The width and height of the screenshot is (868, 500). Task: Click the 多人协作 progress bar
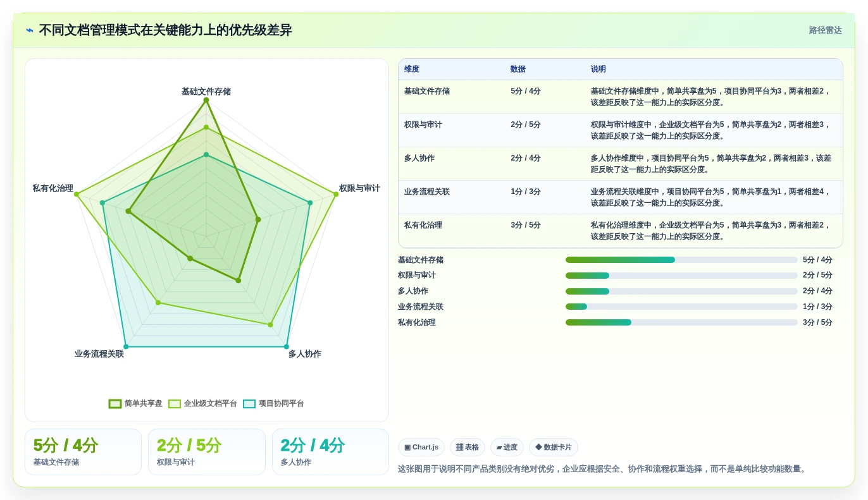(x=681, y=291)
